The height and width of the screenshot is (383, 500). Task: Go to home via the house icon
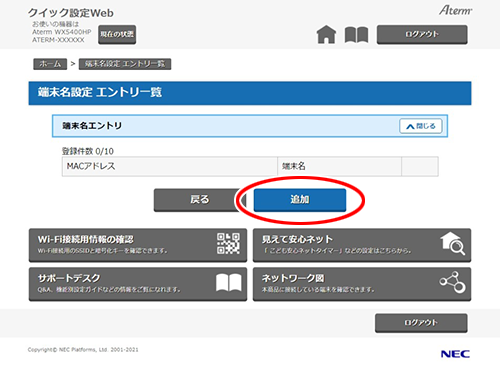pos(326,35)
